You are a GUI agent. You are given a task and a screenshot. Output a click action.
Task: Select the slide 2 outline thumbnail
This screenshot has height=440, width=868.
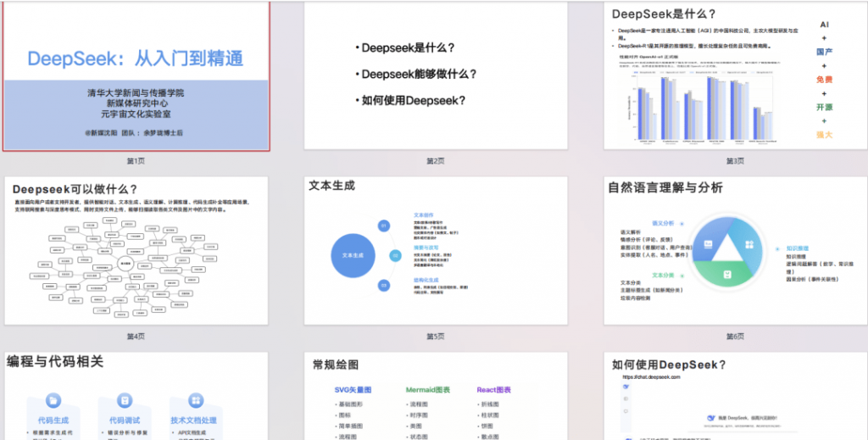pyautogui.click(x=436, y=76)
